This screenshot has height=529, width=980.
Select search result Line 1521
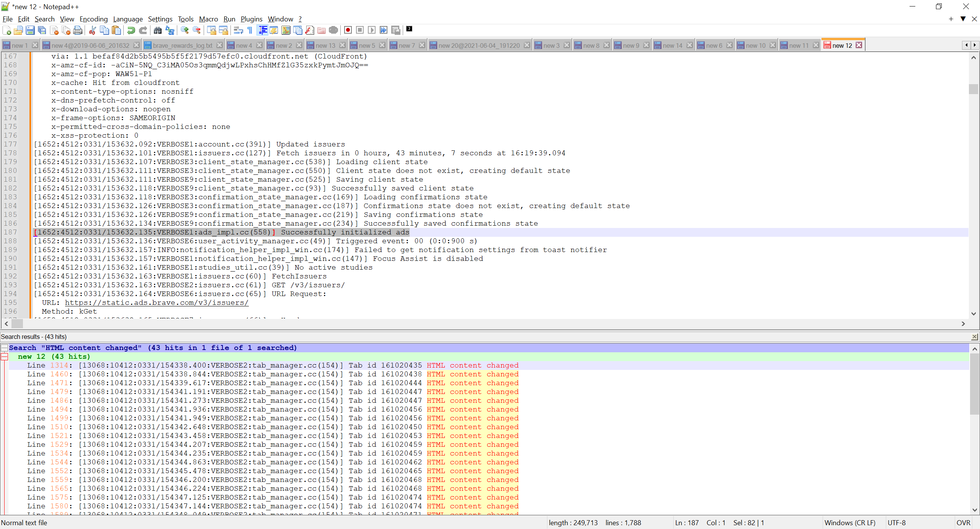489,436
